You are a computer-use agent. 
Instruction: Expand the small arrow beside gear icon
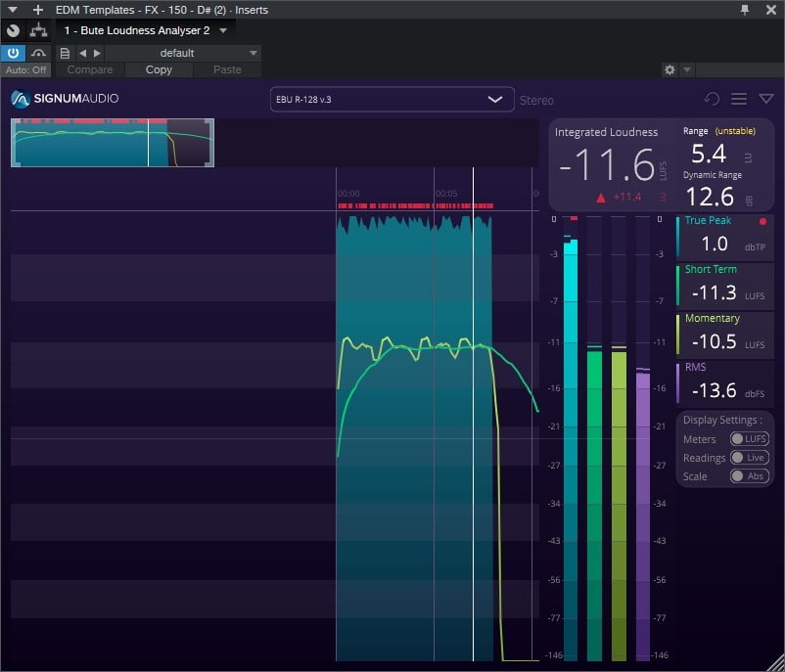(687, 70)
